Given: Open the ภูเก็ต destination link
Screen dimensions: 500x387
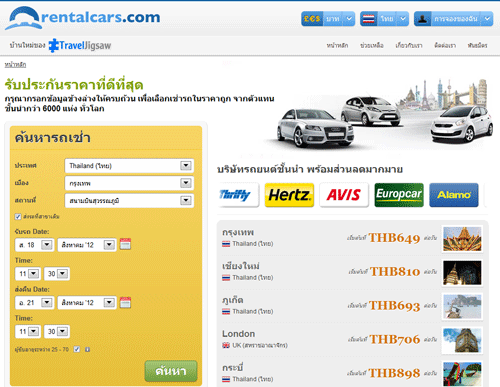Looking at the screenshot, I should point(233,300).
